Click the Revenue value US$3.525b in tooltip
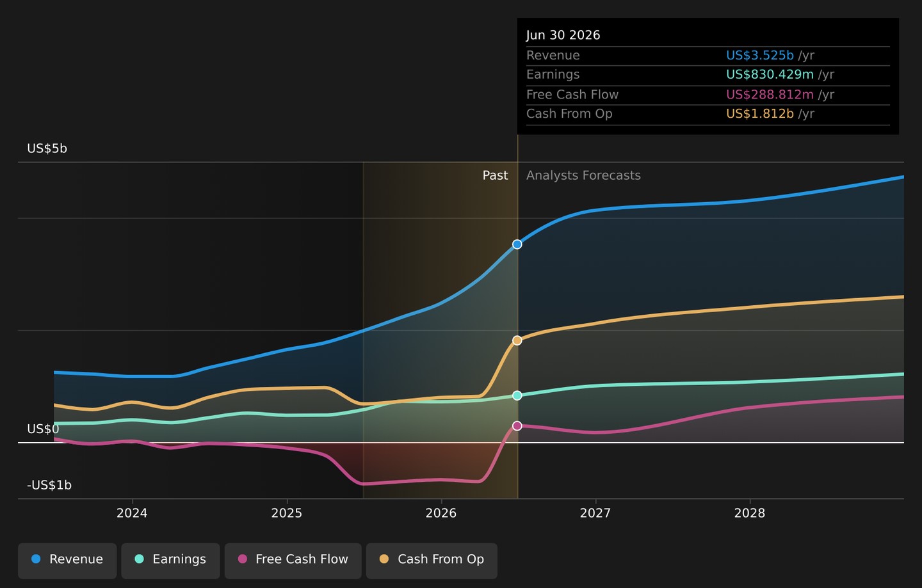922x588 pixels. [x=760, y=56]
